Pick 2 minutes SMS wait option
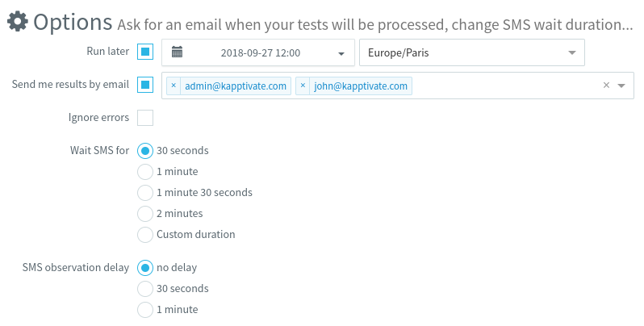 tap(145, 213)
